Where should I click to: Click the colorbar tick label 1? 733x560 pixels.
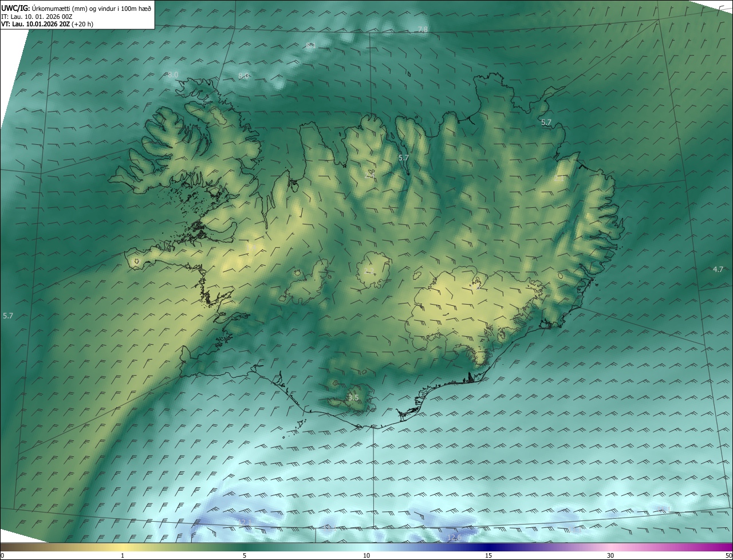click(x=123, y=555)
